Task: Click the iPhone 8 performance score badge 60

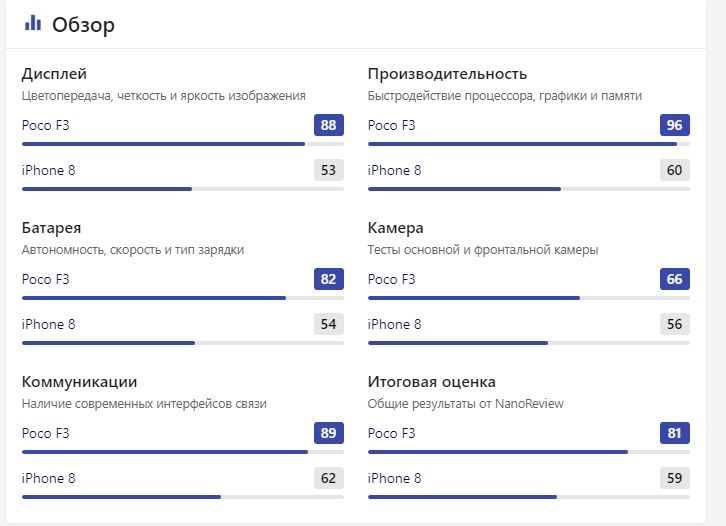Action: tap(675, 170)
